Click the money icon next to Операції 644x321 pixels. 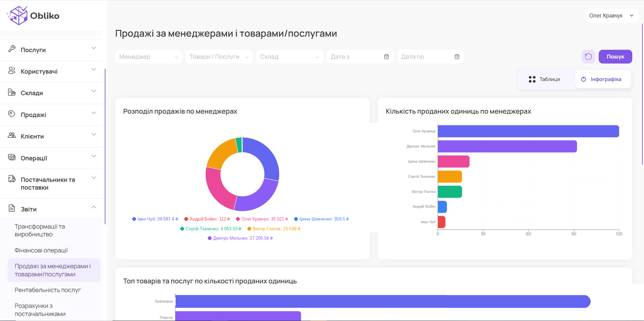(12, 157)
